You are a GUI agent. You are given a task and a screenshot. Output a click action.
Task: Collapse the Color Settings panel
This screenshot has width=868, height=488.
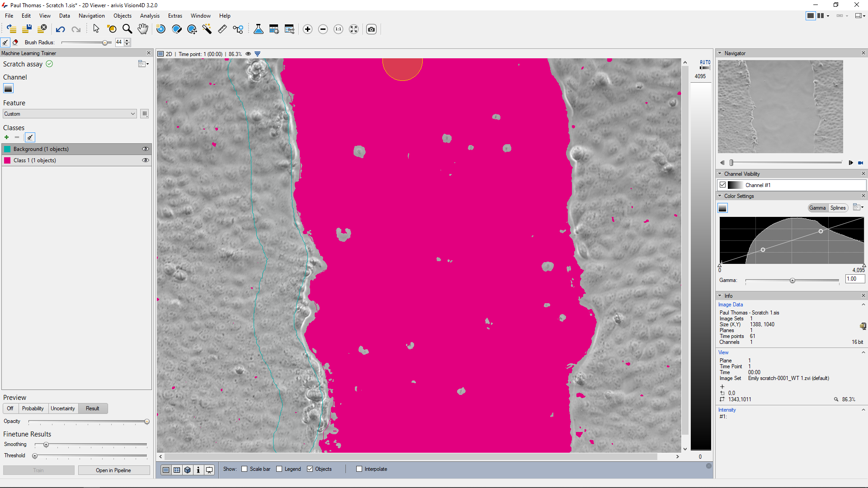pyautogui.click(x=720, y=196)
